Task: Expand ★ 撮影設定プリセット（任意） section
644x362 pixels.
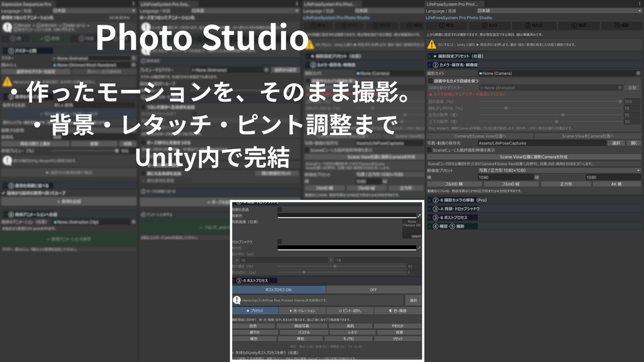Action: [534, 56]
